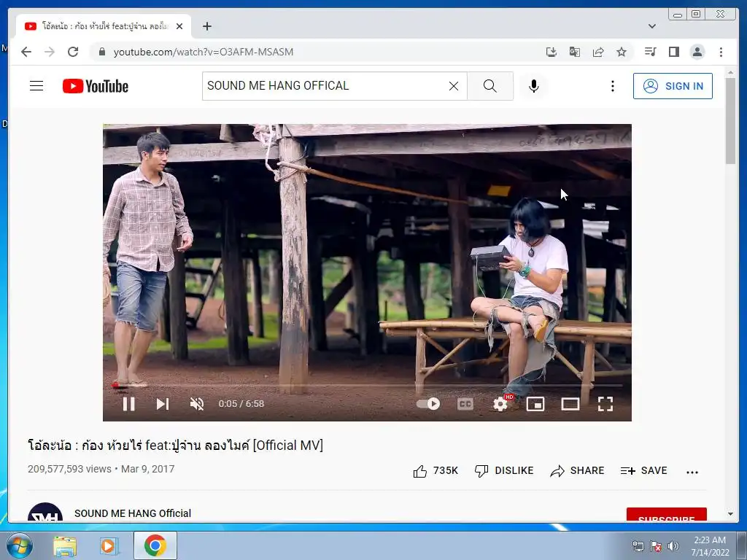Viewport: 747px width, 560px height.
Task: Share this page from address bar
Action: coord(598,52)
